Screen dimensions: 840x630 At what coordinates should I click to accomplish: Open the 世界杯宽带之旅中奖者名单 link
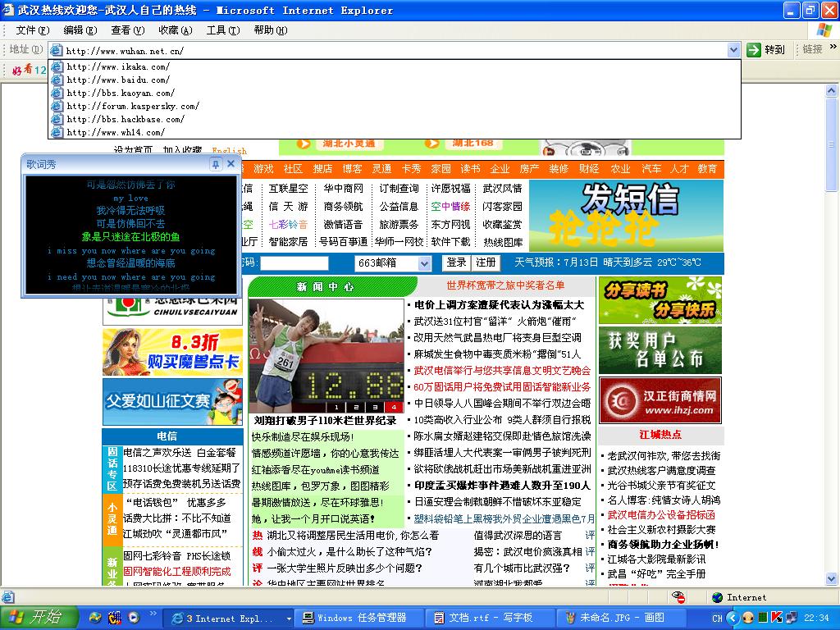point(505,285)
